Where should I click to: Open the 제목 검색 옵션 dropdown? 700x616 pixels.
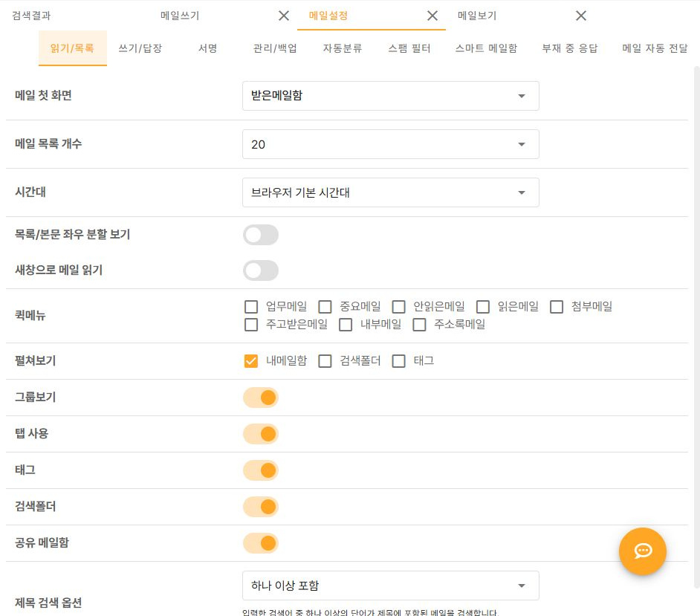[x=391, y=586]
